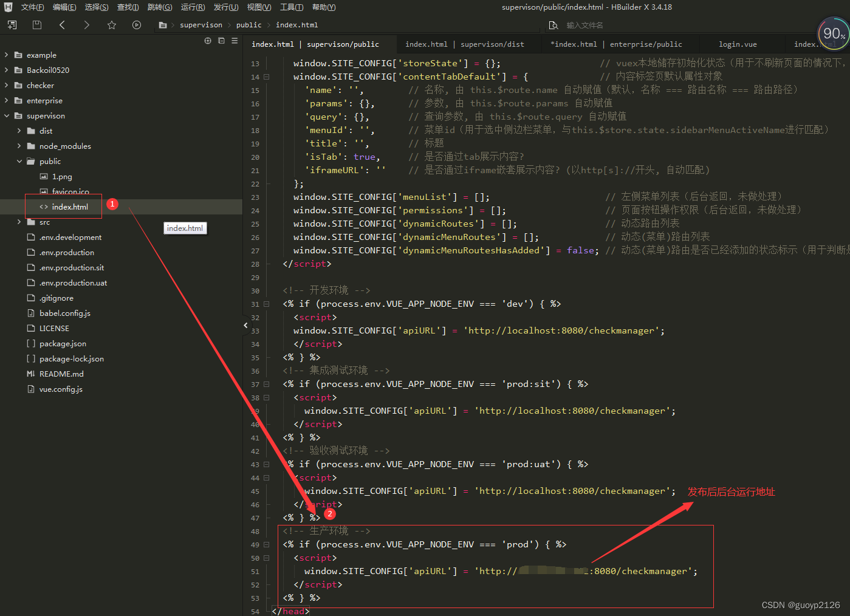Click line number 28 in the gutter
This screenshot has height=616, width=850.
[x=255, y=264]
